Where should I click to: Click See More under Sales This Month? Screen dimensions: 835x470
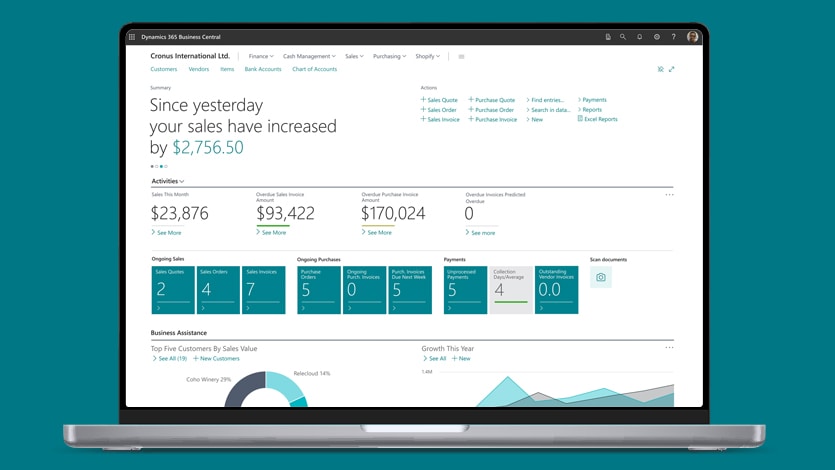[x=168, y=232]
